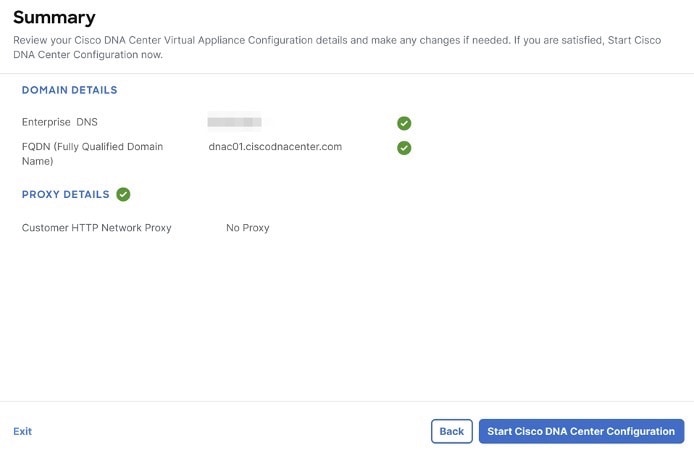Viewport: 694px width, 460px height.
Task: Click the FQDN (Fully Qualified Domain Name) label
Action: 93,154
